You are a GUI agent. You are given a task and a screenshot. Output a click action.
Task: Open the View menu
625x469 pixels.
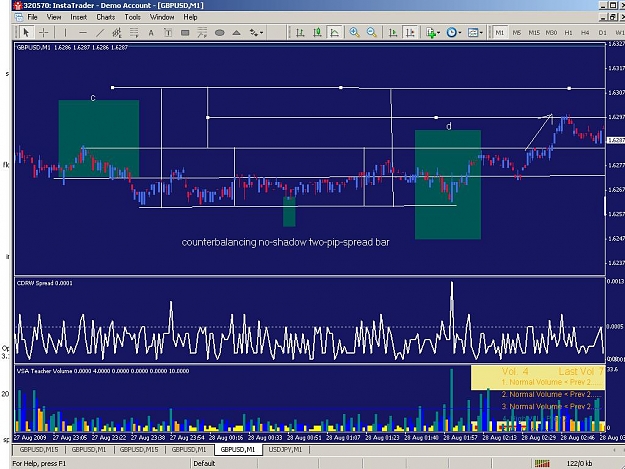pos(54,17)
